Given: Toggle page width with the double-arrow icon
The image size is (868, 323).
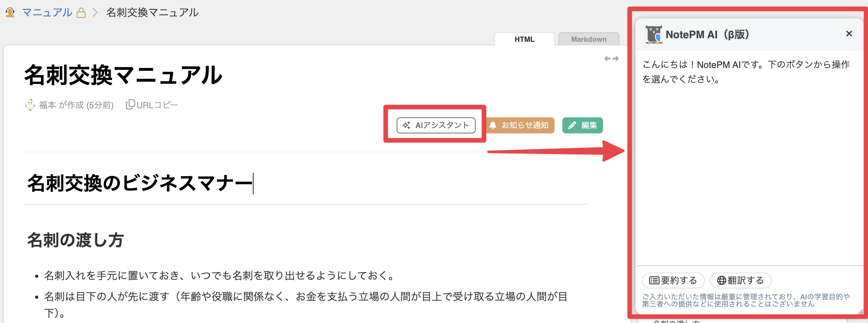Looking at the screenshot, I should pos(611,59).
